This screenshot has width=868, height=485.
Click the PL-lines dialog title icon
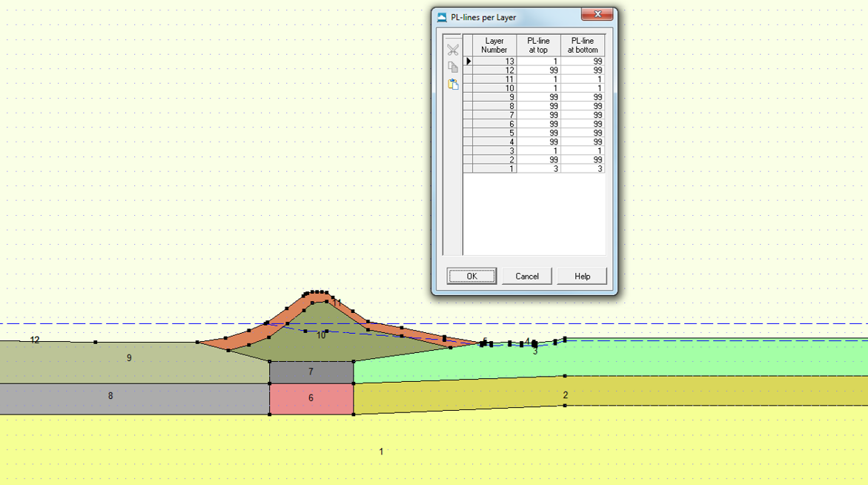coord(443,17)
